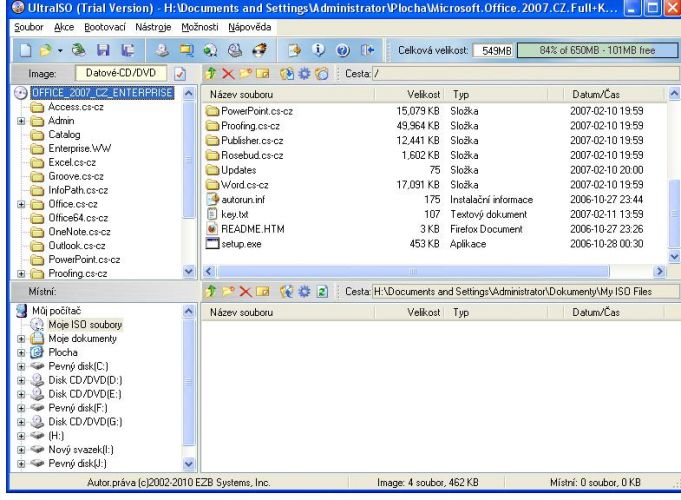
Task: Click the Compress ISO icon with yellow folder
Action: 187,50
